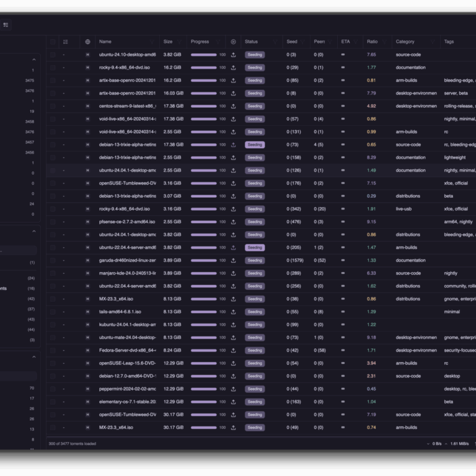The height and width of the screenshot is (476, 476).
Task: Click upload icon on pfsense-ce-2.7.2 row
Action: 233,222
